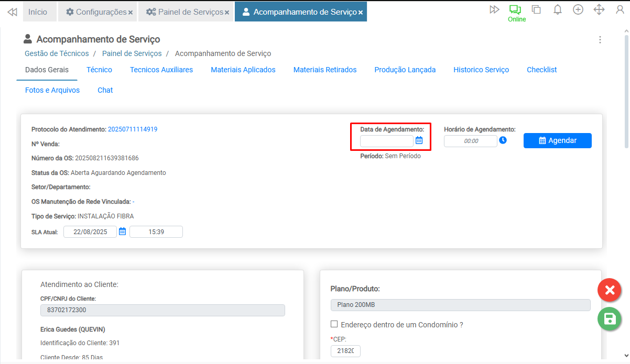
Task: Close the Configurações tab
Action: tap(131, 12)
